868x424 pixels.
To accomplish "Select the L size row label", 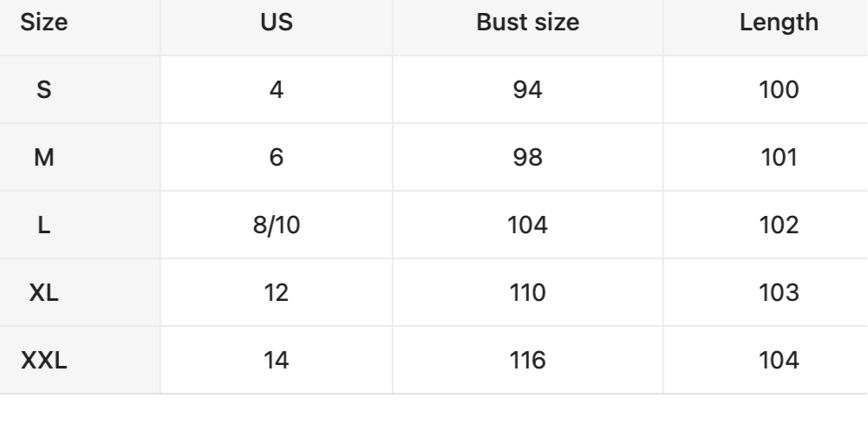I will pos(44,226).
